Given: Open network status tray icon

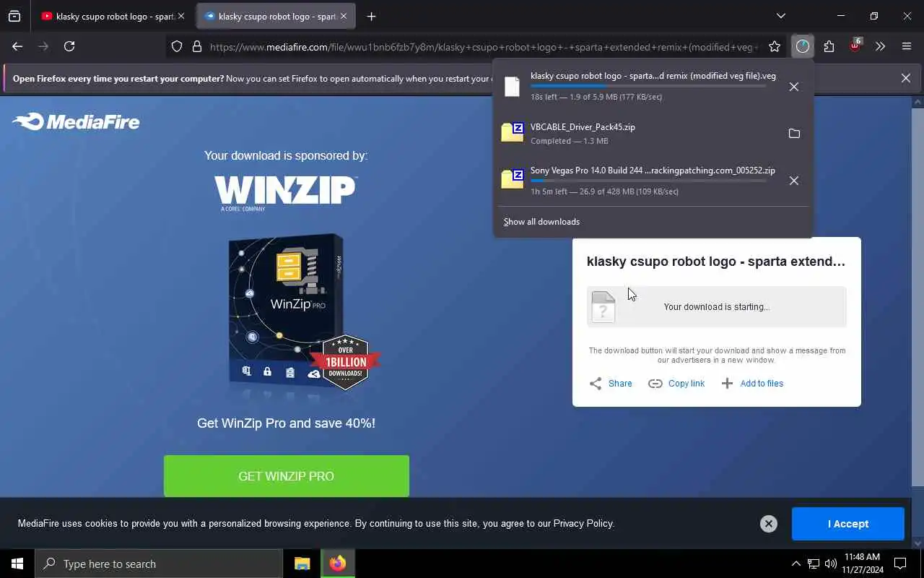Looking at the screenshot, I should (x=814, y=564).
